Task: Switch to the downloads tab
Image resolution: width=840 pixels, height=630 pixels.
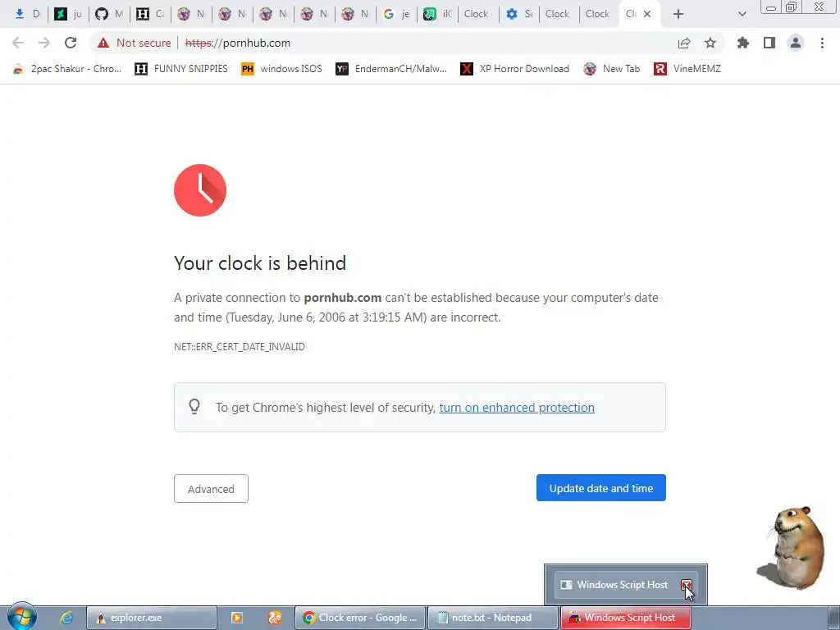Action: (x=27, y=14)
